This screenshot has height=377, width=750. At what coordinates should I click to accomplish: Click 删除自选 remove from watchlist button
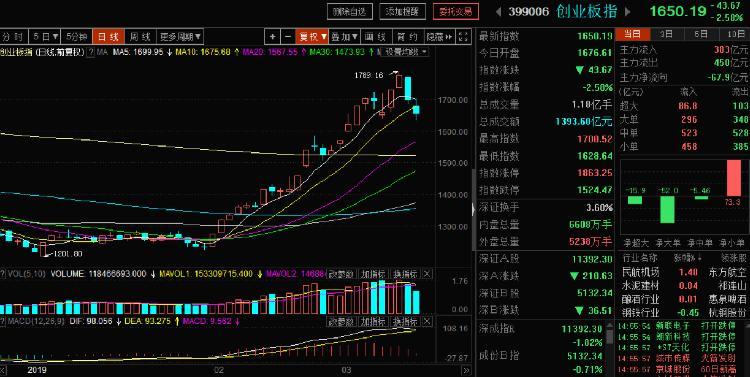pos(350,11)
